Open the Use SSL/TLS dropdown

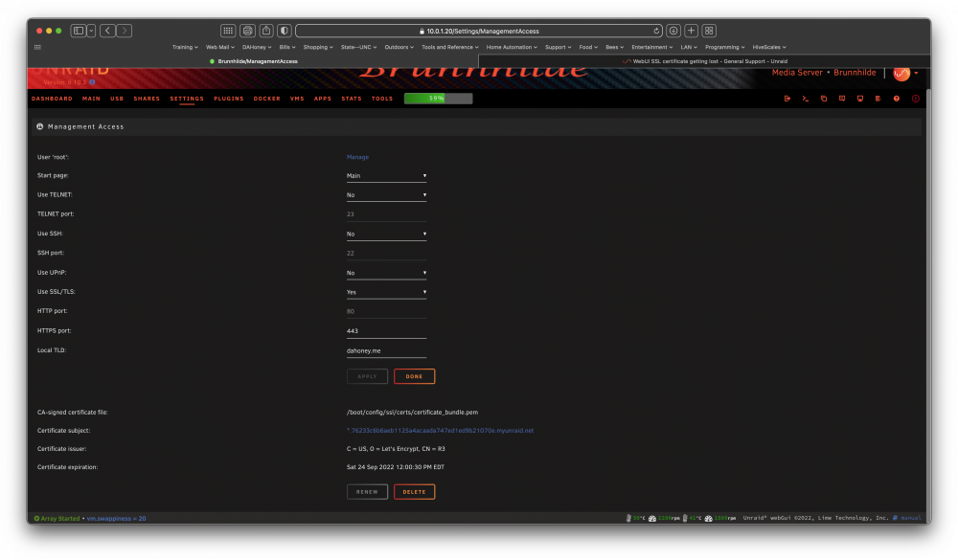[x=386, y=292]
